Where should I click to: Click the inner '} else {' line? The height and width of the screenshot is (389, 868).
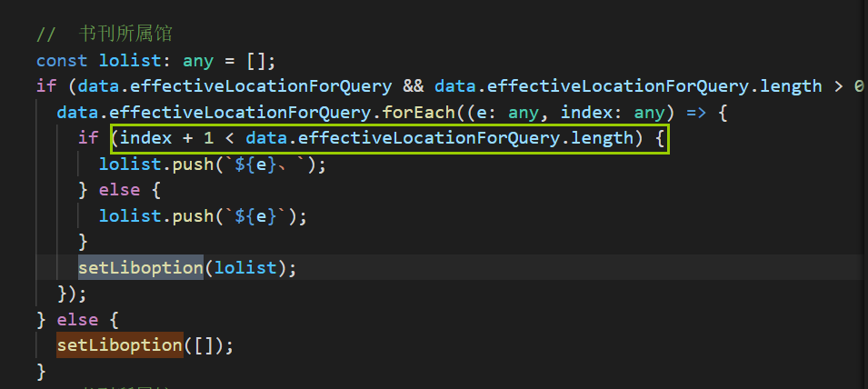(120, 190)
